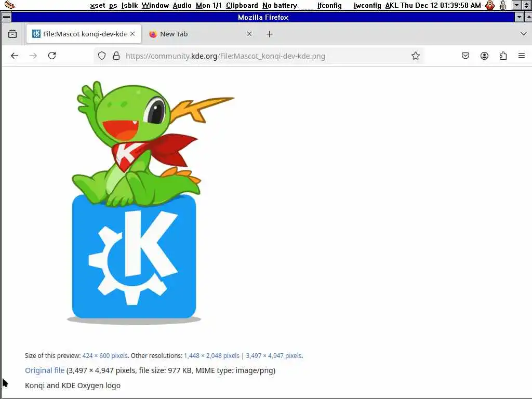
Task: Open the ifconfig panel item
Action: pyautogui.click(x=329, y=5)
